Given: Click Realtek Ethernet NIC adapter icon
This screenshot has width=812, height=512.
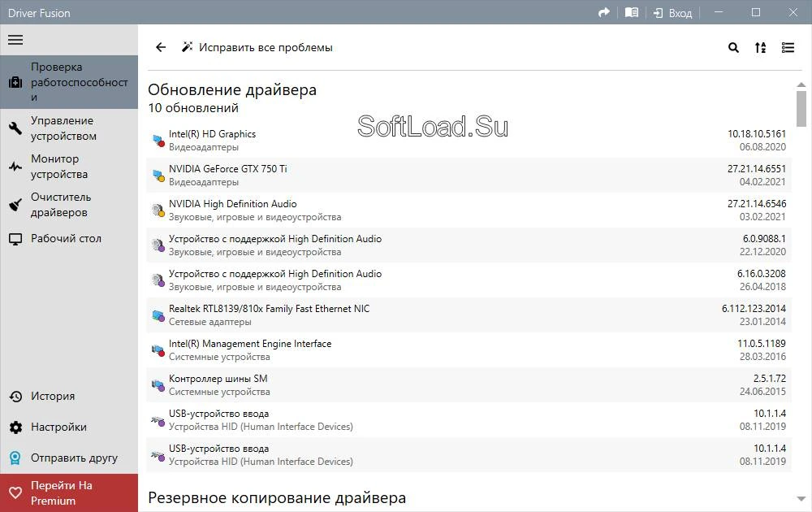Looking at the screenshot, I should 158,315.
